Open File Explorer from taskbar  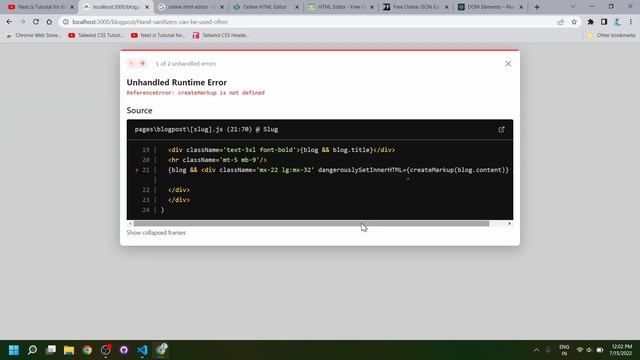click(x=69, y=350)
